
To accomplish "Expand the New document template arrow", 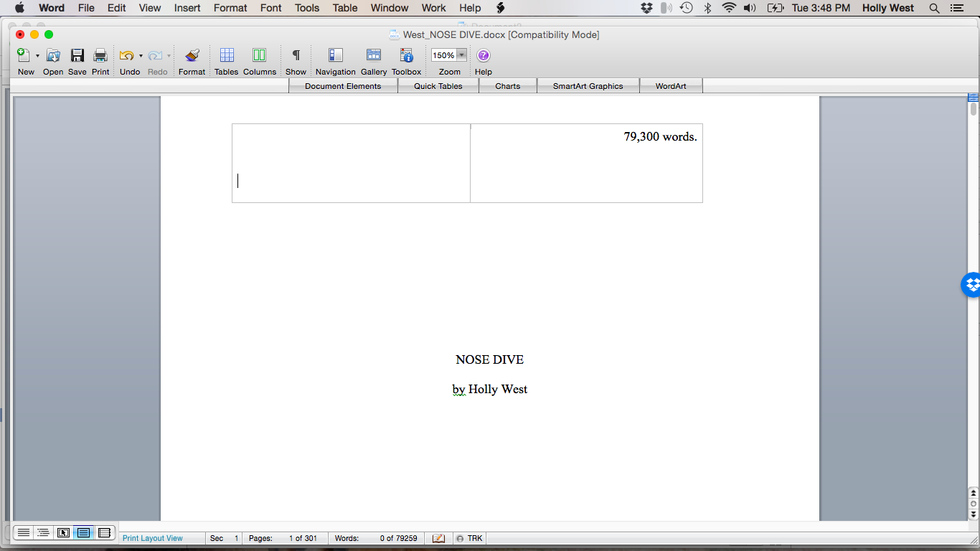I will click(37, 56).
